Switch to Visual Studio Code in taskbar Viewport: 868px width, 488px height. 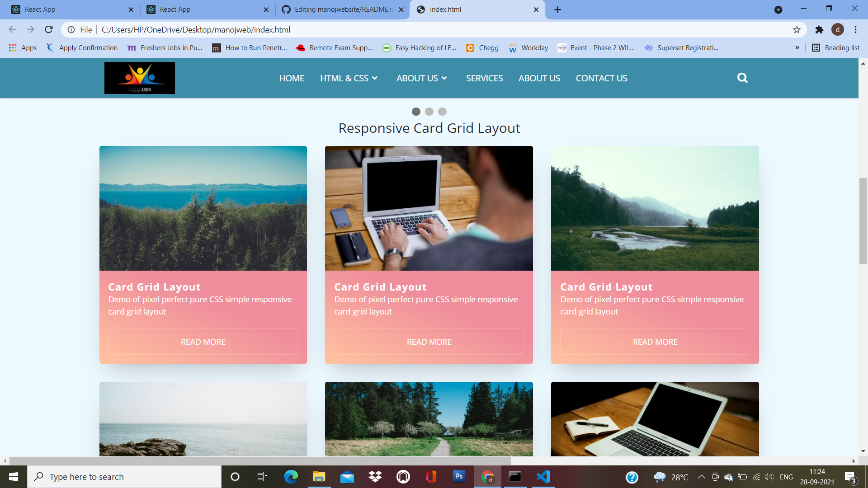[543, 477]
